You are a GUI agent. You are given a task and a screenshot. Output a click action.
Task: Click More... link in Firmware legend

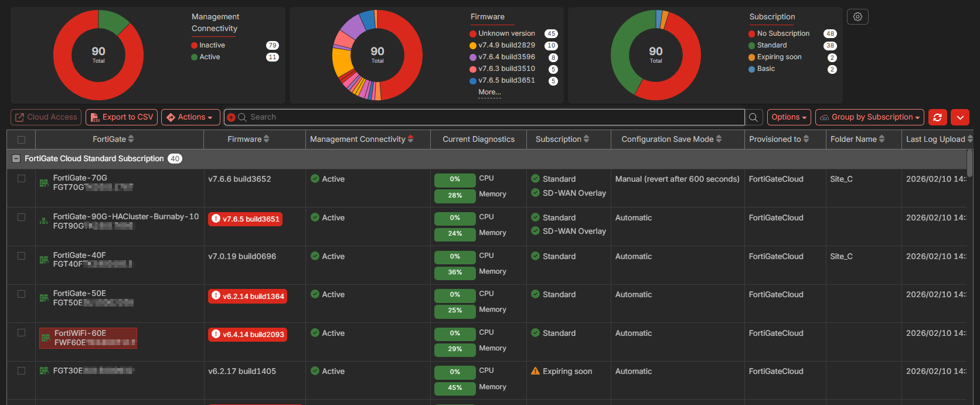click(x=489, y=92)
